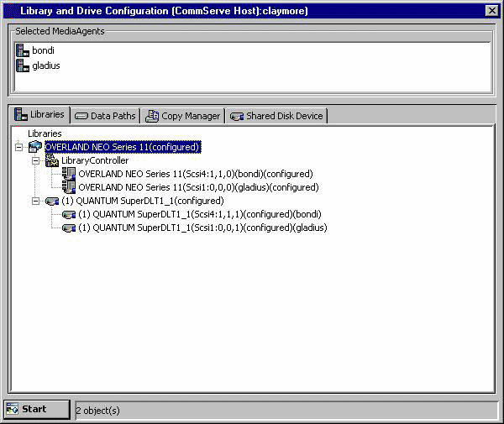Switch to the Shared Disk Device tab
Screen dimensions: 504x424
pos(276,116)
